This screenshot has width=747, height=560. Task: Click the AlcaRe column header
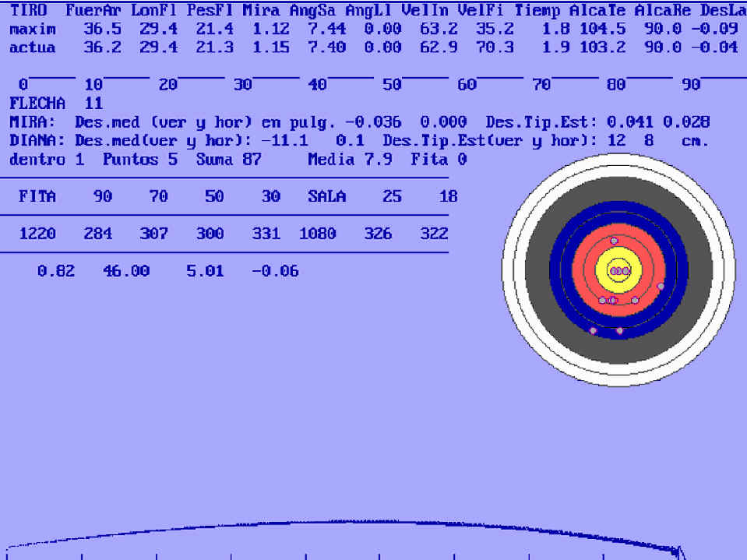[x=663, y=10]
